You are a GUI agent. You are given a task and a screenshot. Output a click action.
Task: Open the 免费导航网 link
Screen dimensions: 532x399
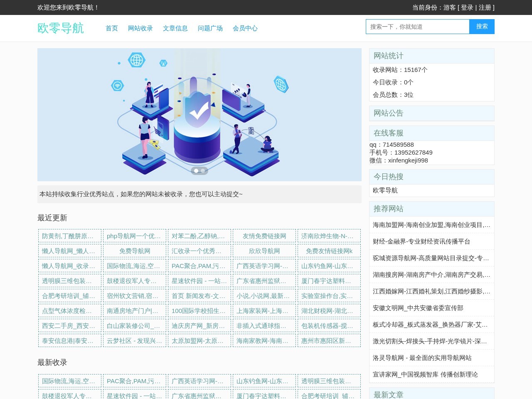tap(135, 251)
